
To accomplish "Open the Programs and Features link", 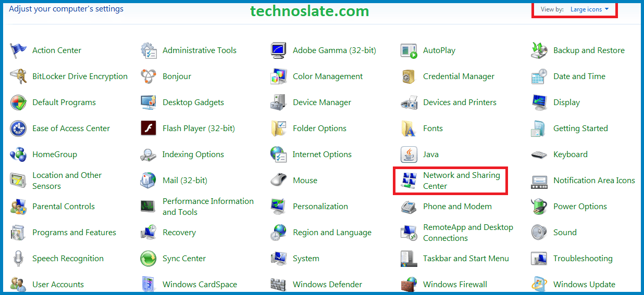I will (74, 233).
